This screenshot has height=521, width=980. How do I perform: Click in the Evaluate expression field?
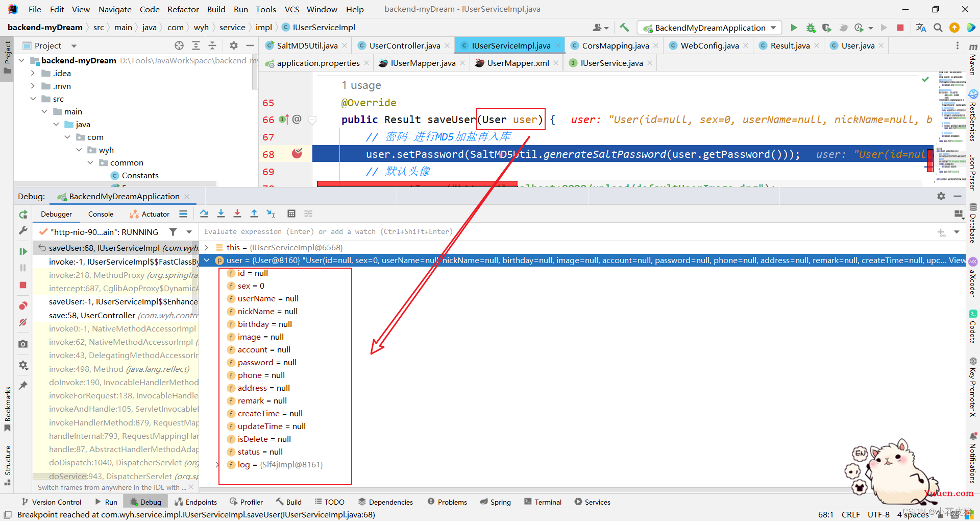point(567,231)
